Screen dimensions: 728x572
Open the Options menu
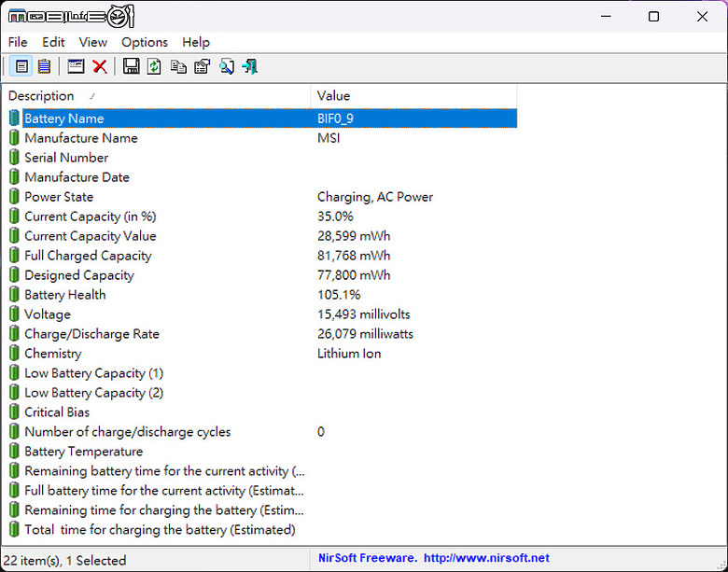[145, 42]
